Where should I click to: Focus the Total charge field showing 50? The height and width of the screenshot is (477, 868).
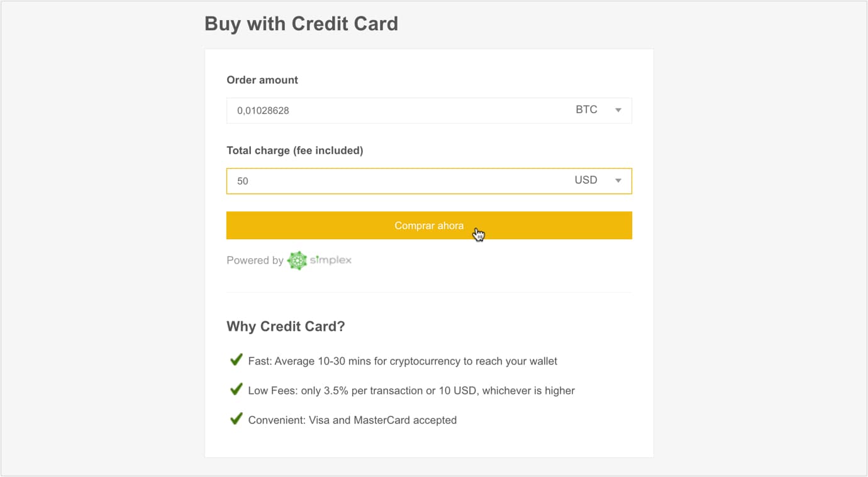429,181
